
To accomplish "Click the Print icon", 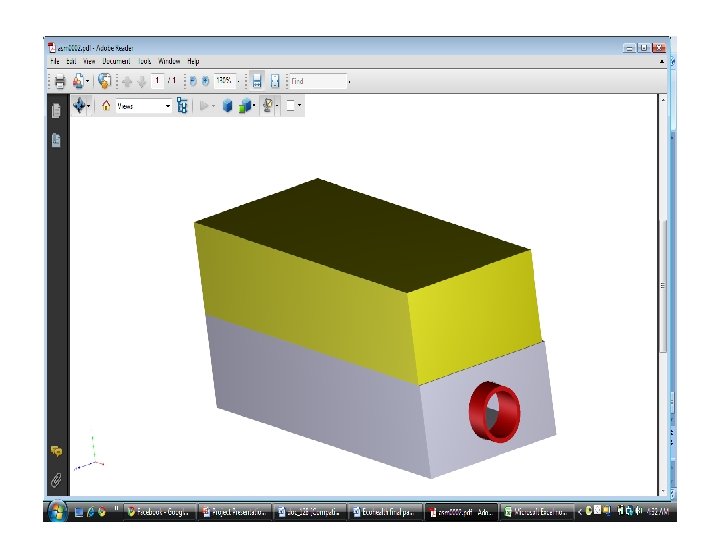I will [x=60, y=81].
